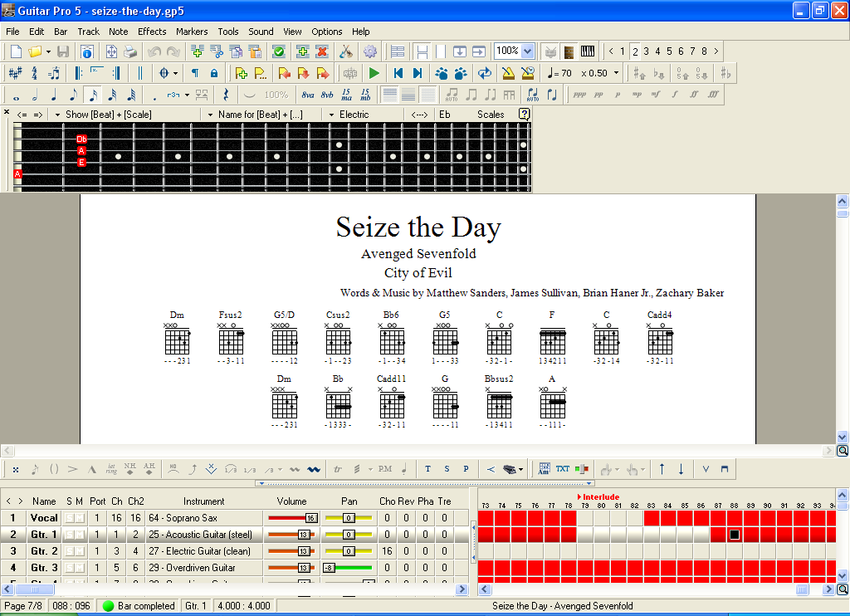
Task: Click the New file icon
Action: [17, 51]
